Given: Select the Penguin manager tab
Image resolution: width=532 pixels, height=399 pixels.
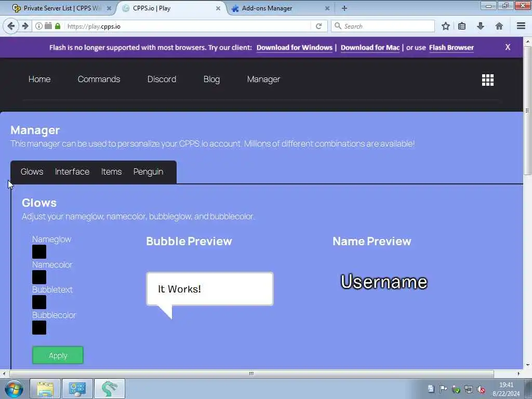Looking at the screenshot, I should point(148,171).
